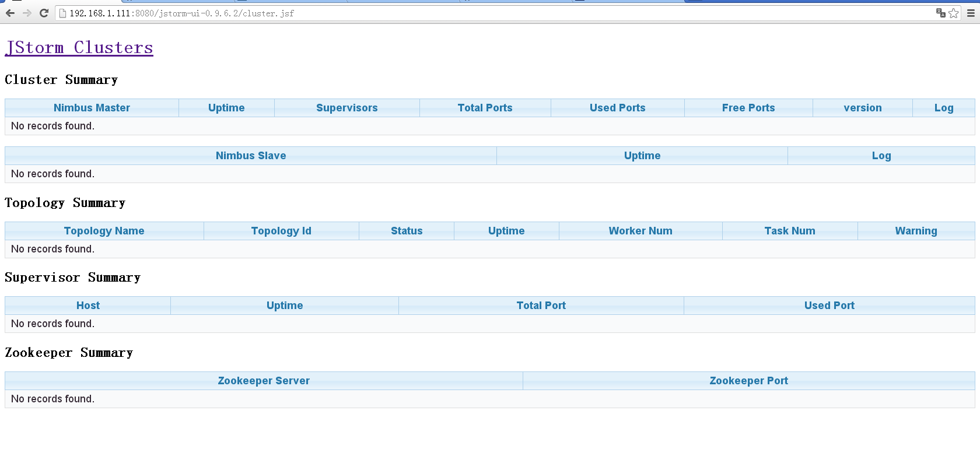Click the Uptime header in Supervisor table
The width and height of the screenshot is (980, 470).
tap(285, 306)
